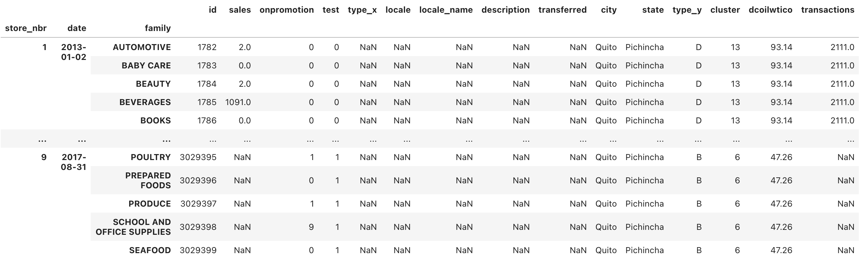
Task: Click the 1091.0 sales value
Action: (238, 102)
